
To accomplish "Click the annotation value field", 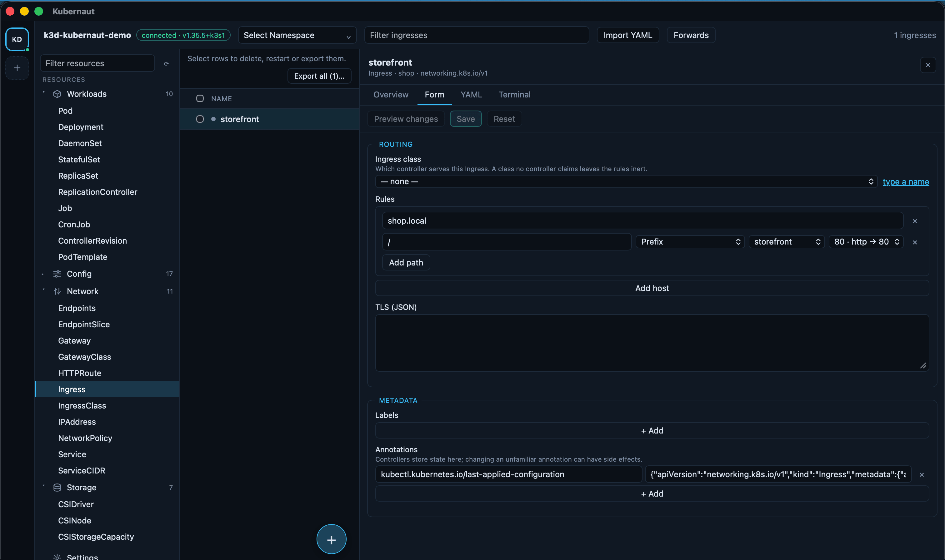I will 778,474.
